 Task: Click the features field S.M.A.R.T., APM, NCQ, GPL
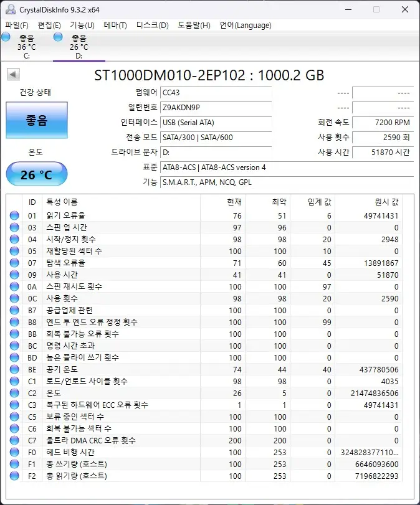click(x=287, y=182)
